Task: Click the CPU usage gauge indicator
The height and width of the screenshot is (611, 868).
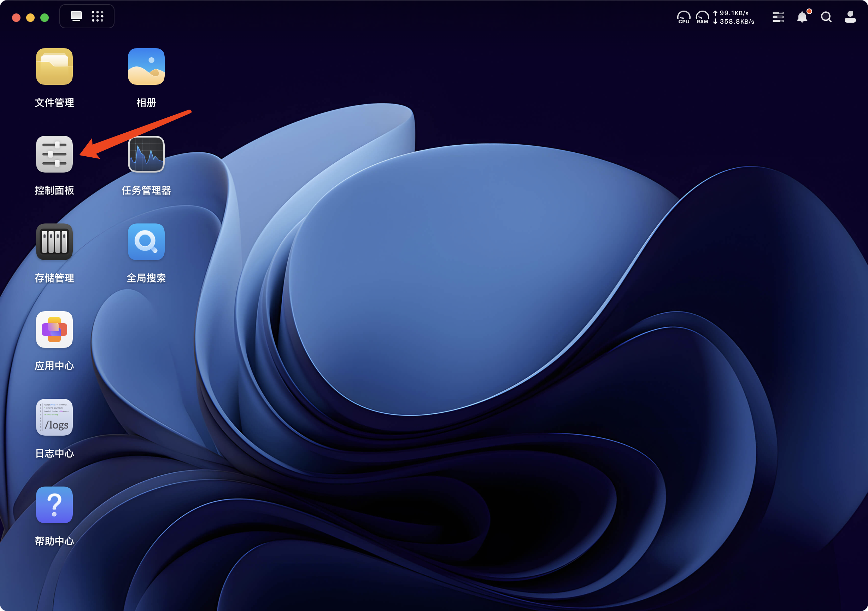Action: pyautogui.click(x=684, y=17)
